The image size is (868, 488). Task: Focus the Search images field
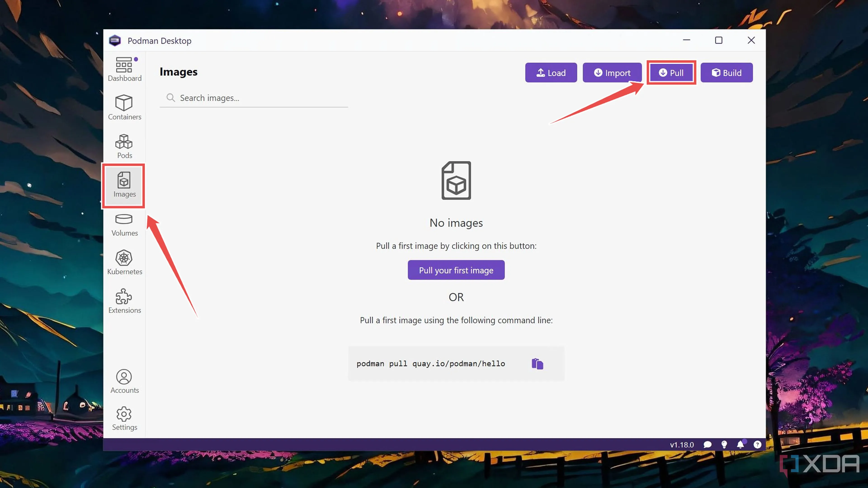254,98
